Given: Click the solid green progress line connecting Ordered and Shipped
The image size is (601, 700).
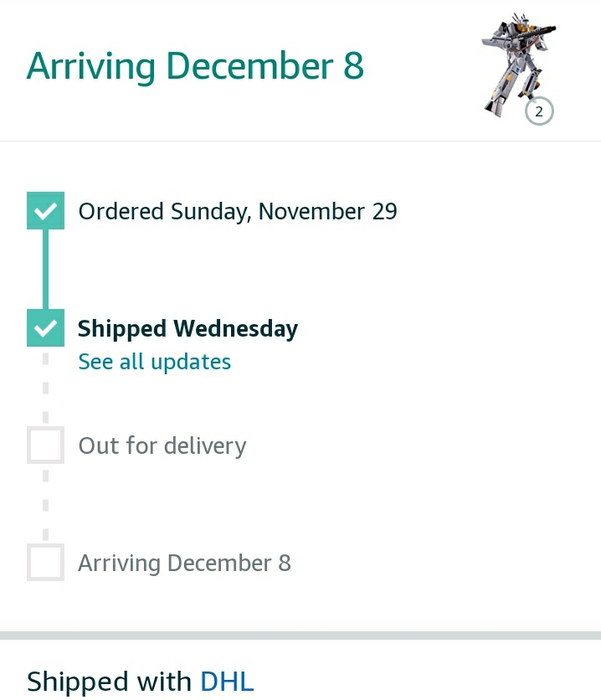Looking at the screenshot, I should (45, 269).
